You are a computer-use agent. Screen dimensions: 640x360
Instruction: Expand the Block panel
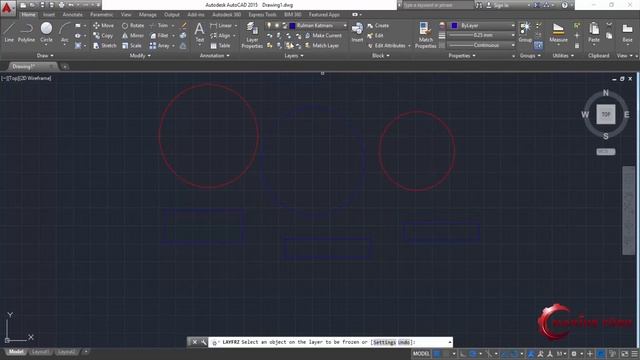(x=380, y=56)
